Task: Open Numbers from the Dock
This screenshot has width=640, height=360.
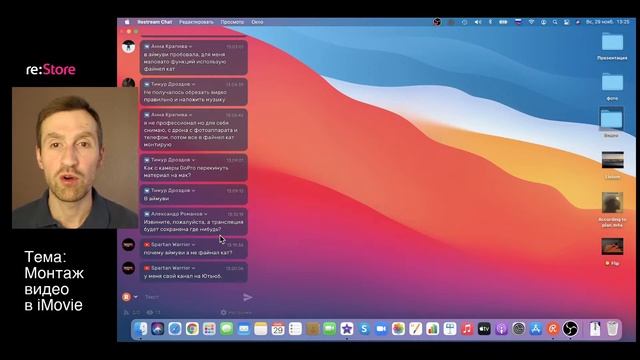Action: (x=433, y=329)
